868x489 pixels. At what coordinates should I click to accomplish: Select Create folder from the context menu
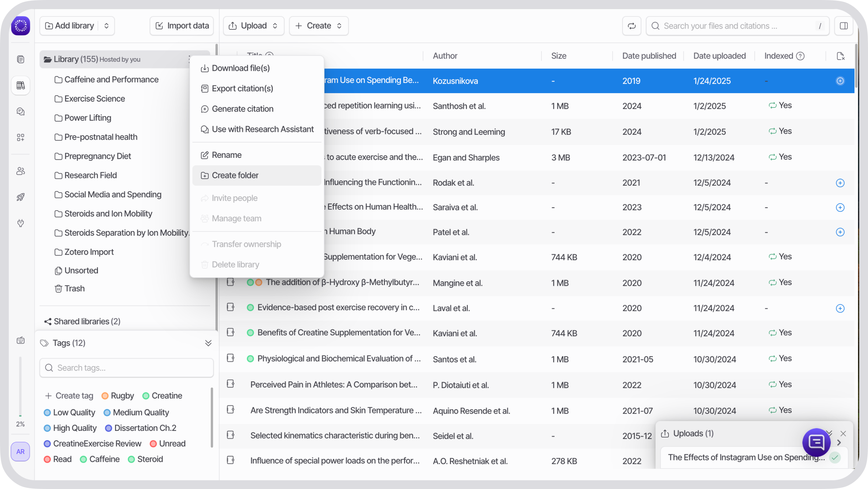pyautogui.click(x=235, y=175)
